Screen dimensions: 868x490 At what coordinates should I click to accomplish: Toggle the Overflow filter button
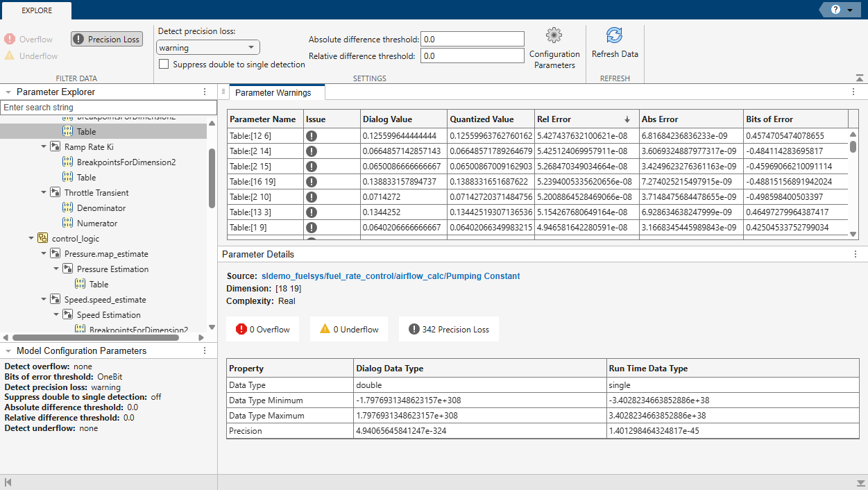pyautogui.click(x=28, y=40)
